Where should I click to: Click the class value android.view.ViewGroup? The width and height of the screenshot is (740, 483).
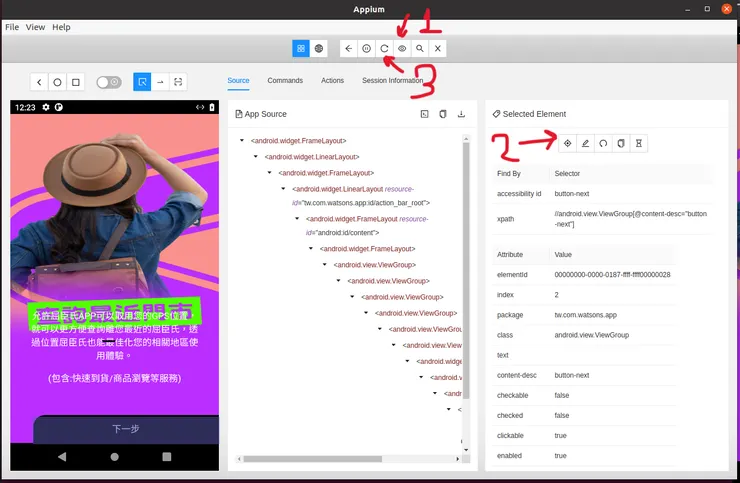[x=591, y=335]
